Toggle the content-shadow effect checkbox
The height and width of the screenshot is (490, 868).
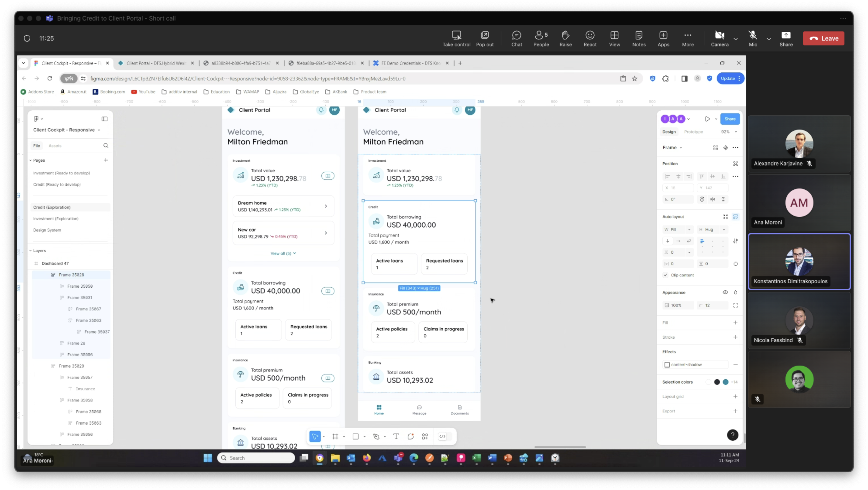click(x=667, y=364)
